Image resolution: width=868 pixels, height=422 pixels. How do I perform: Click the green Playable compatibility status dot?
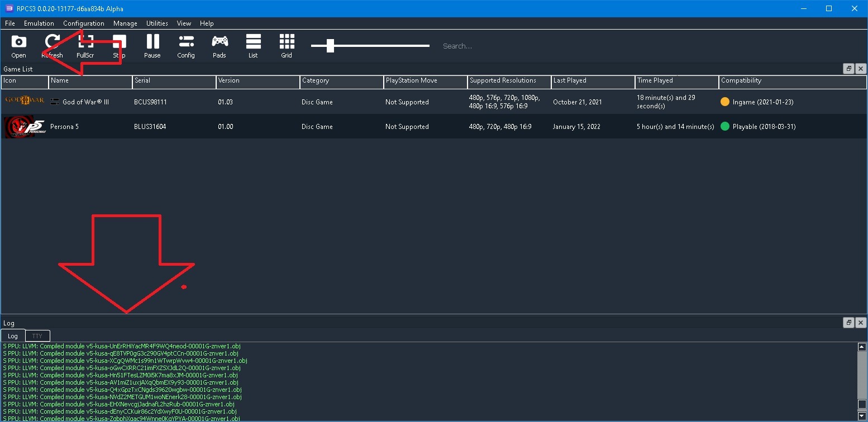point(725,127)
